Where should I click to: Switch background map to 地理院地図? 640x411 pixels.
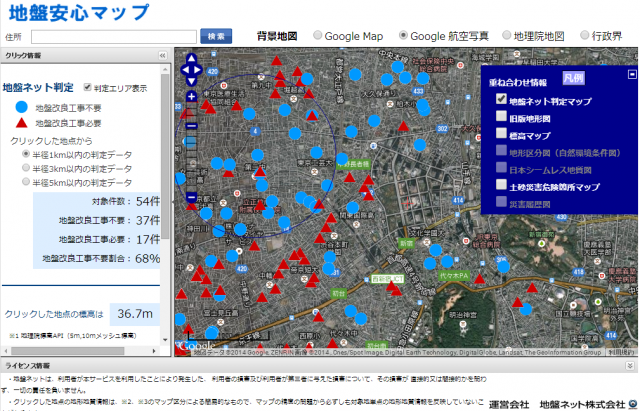point(504,35)
